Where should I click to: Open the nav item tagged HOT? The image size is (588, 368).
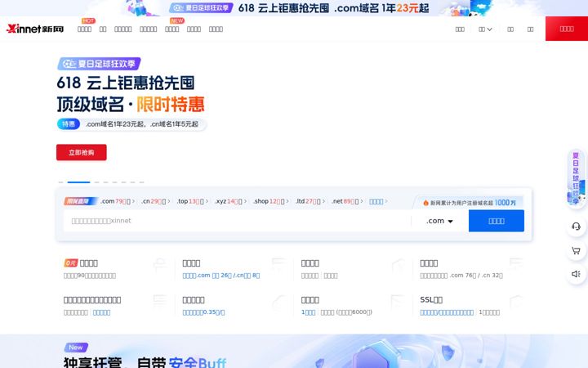point(84,29)
